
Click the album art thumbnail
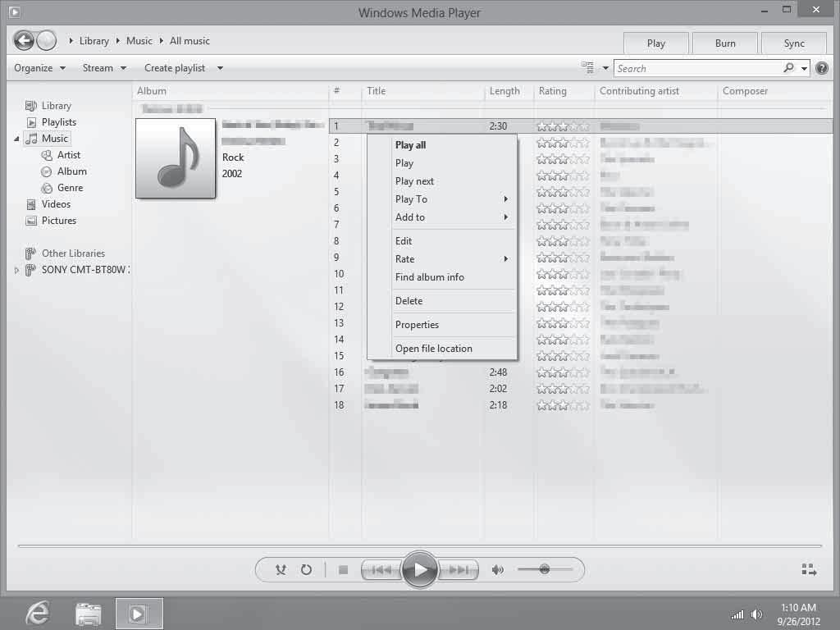176,158
